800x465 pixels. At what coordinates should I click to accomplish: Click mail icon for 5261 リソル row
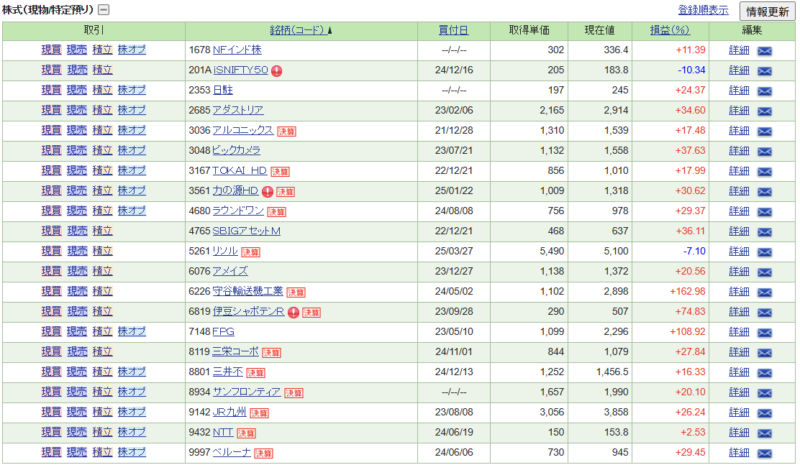click(764, 252)
